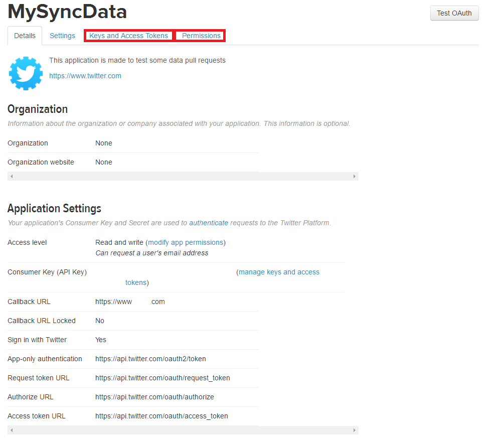The height and width of the screenshot is (442, 504).
Task: Click the Authorize URL label
Action: pos(31,397)
